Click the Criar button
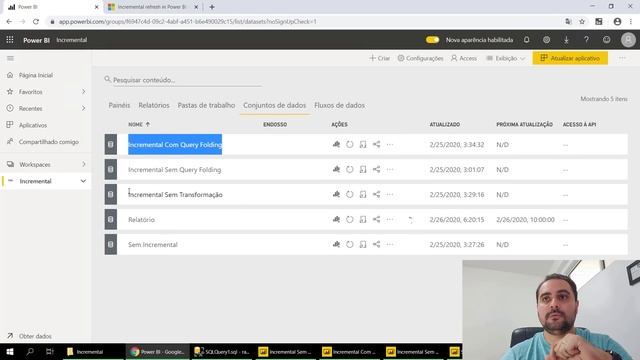Viewport: 640px width, 360px height. click(380, 58)
